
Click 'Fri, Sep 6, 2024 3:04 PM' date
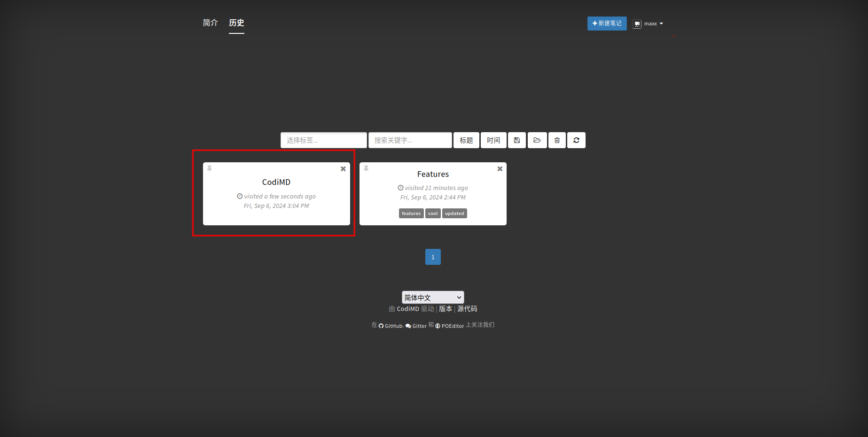pyautogui.click(x=276, y=206)
